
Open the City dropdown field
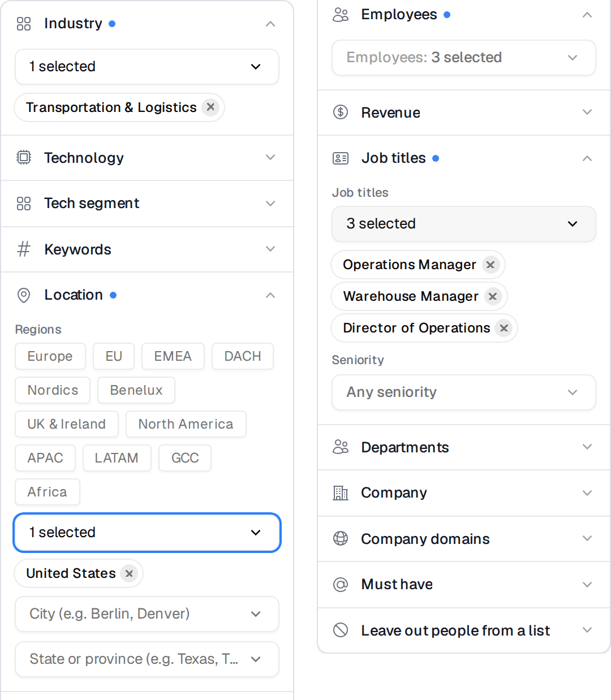pos(147,614)
